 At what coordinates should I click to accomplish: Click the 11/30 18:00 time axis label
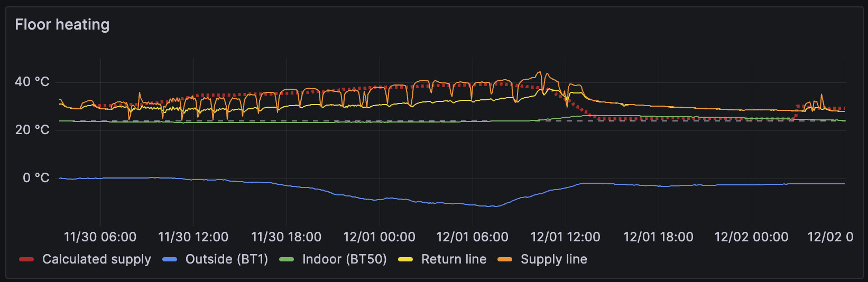(286, 237)
